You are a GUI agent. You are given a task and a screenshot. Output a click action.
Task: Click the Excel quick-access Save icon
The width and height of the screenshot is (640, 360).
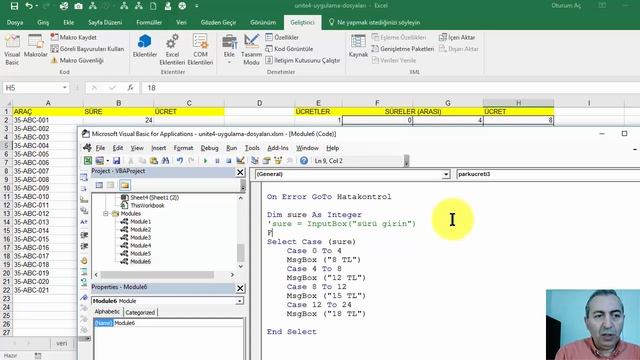pyautogui.click(x=14, y=6)
